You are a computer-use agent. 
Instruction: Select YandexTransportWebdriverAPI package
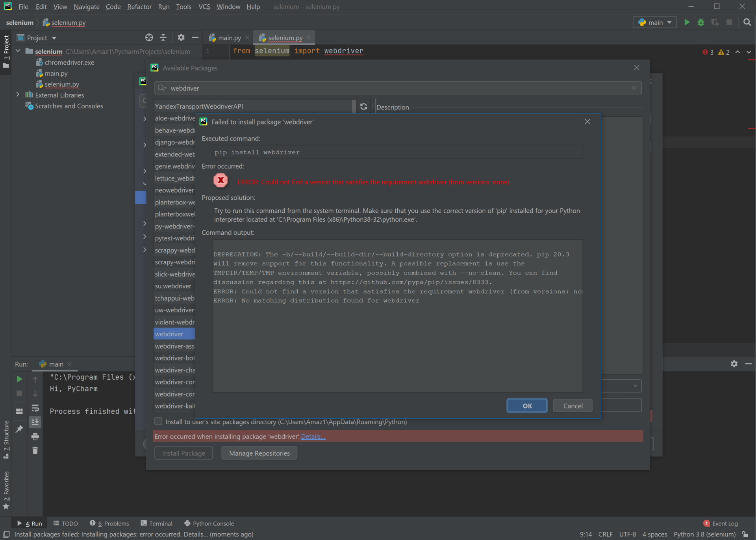click(253, 106)
